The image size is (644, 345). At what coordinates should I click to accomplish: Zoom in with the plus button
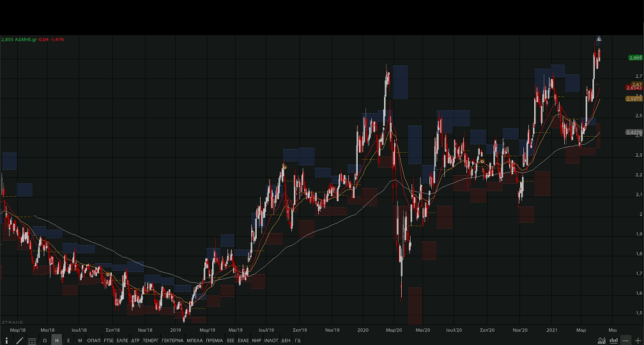[638, 341]
